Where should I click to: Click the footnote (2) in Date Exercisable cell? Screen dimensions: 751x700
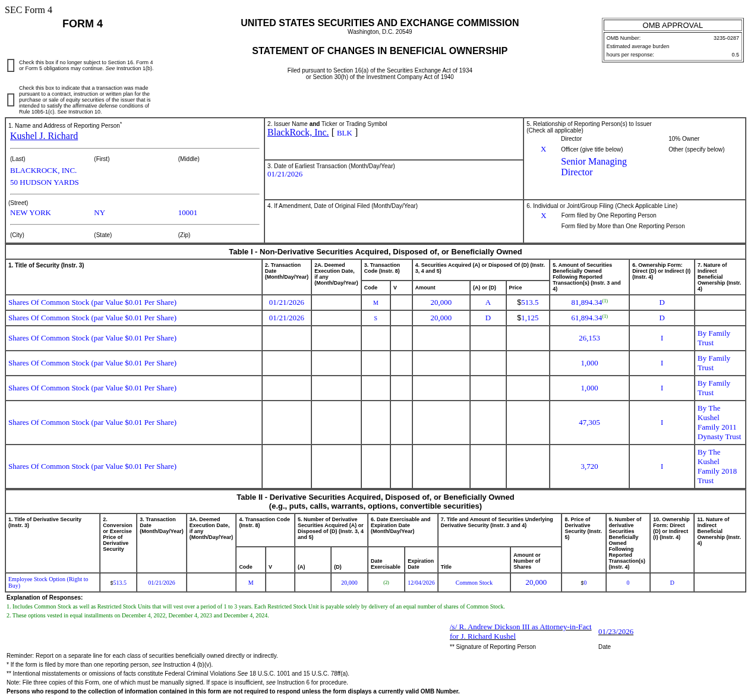point(386,582)
